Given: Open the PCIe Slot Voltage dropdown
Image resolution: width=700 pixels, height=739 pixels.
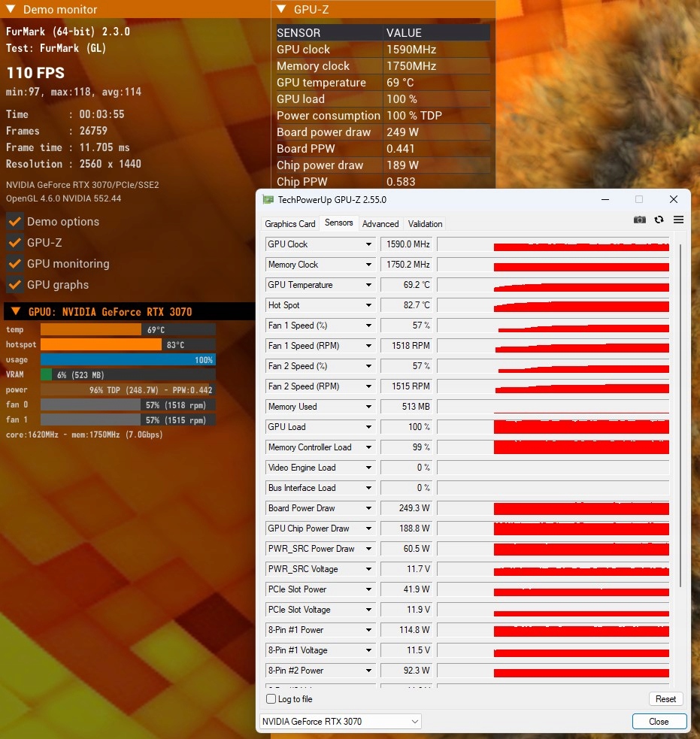Looking at the screenshot, I should (x=368, y=609).
